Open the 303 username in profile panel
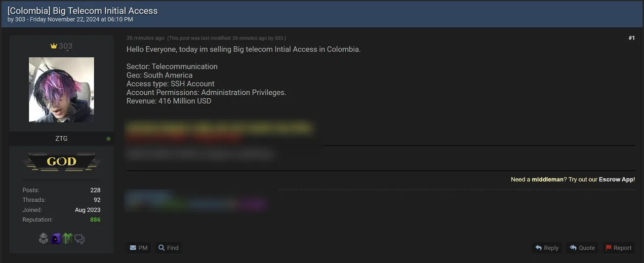644x263 pixels. (x=66, y=46)
